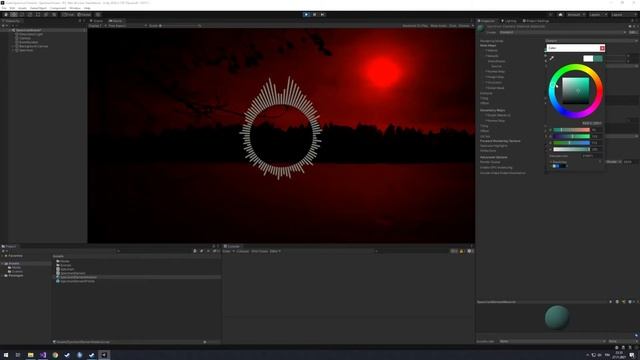
Task: Click the red channel slider
Action: coord(571,130)
